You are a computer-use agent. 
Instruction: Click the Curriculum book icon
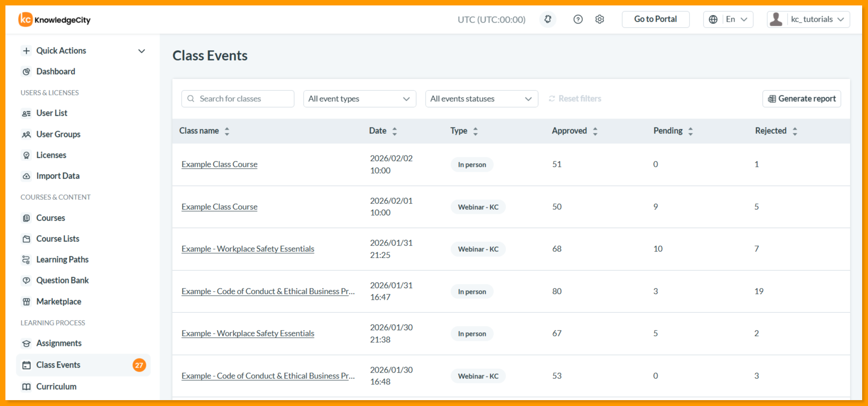(27, 387)
